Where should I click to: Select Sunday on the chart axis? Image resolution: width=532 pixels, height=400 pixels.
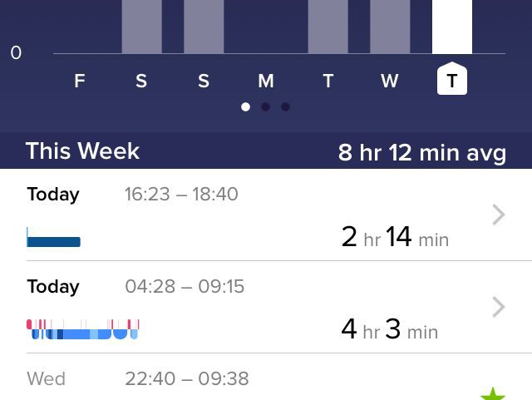[x=204, y=81]
